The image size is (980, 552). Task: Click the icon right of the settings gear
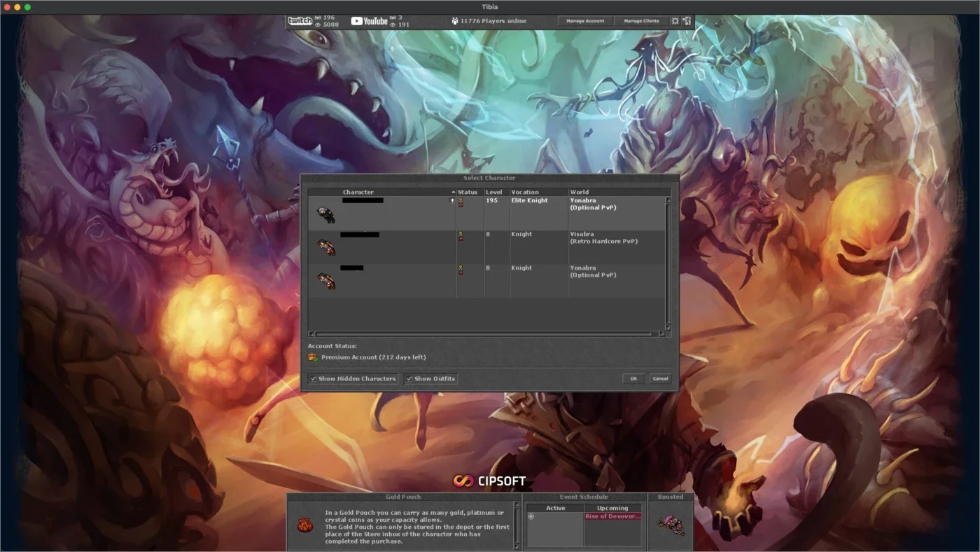point(687,21)
